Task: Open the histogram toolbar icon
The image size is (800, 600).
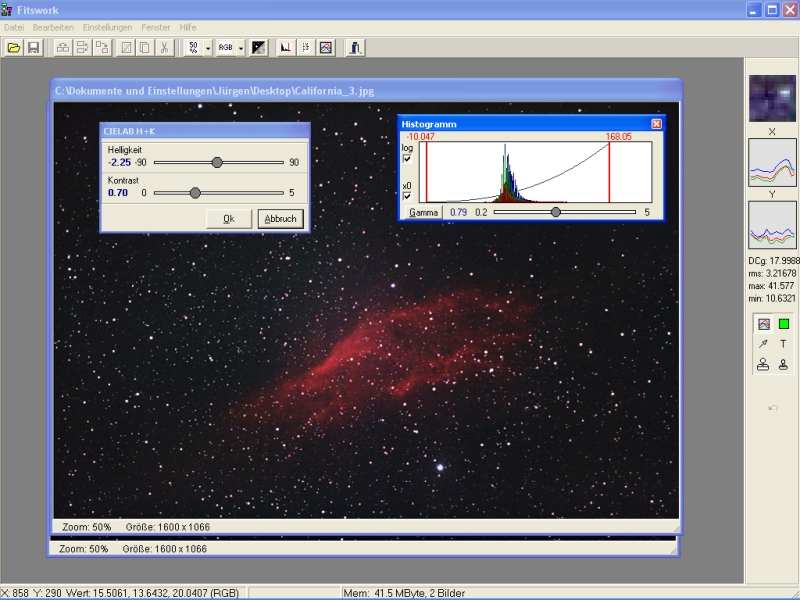Action: tap(285, 47)
